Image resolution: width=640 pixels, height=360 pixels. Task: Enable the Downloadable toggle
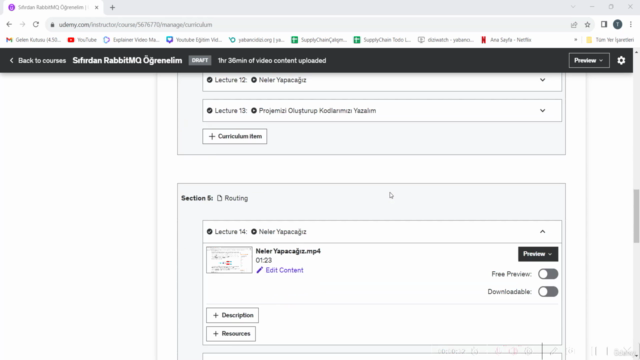click(x=548, y=291)
